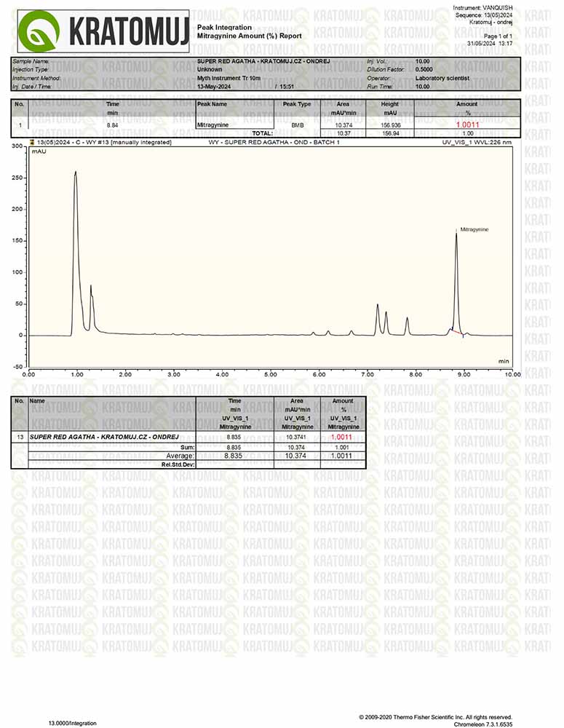Click the 'Name' header in summary table
Image resolution: width=564 pixels, height=728 pixels.
click(x=37, y=400)
